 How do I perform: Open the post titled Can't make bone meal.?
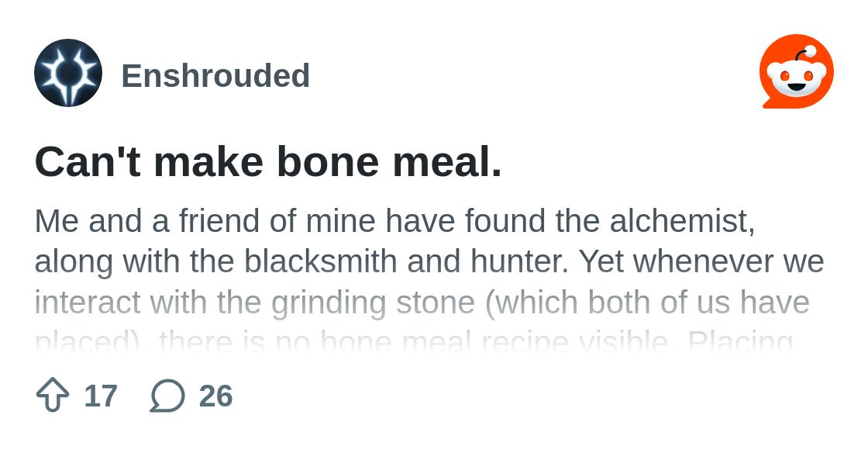268,161
